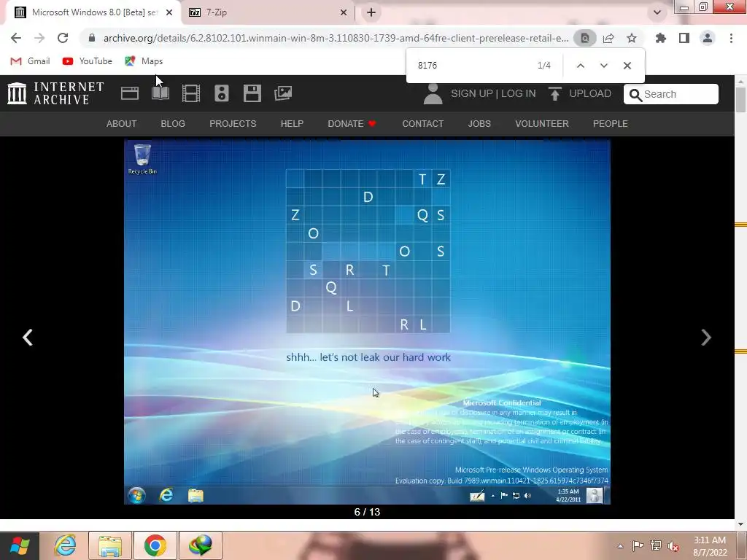Viewport: 747px width, 560px height.
Task: Click the Action Center flag icon
Action: 638,546
